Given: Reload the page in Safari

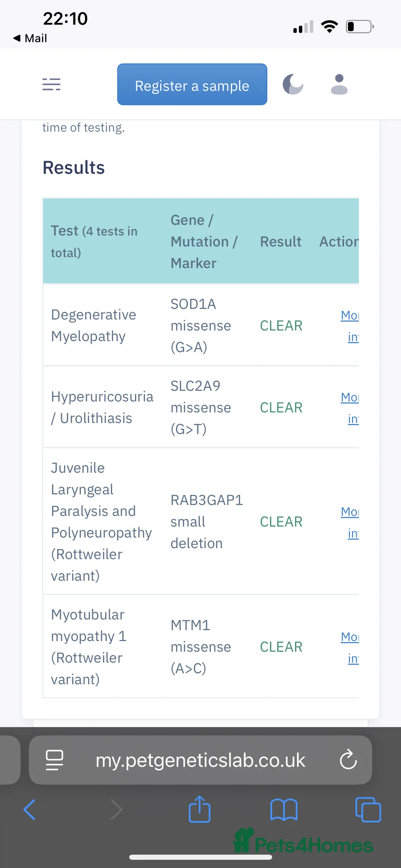Looking at the screenshot, I should 348,760.
